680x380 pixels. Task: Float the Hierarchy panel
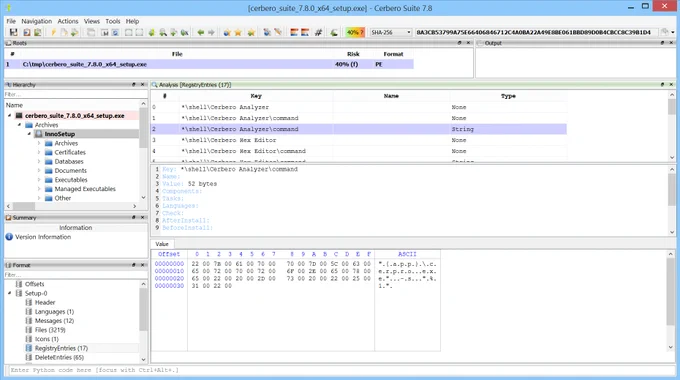[x=134, y=85]
